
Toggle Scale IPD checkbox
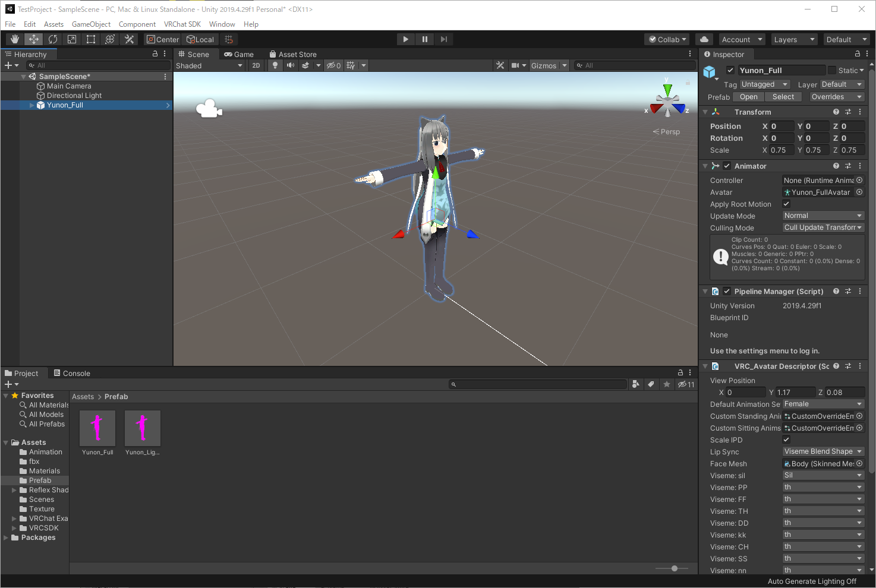click(x=786, y=440)
